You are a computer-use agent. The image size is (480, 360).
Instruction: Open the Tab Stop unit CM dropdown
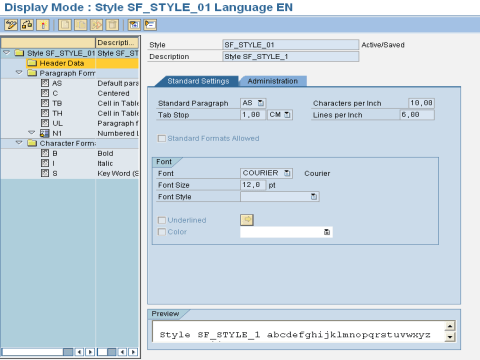287,115
